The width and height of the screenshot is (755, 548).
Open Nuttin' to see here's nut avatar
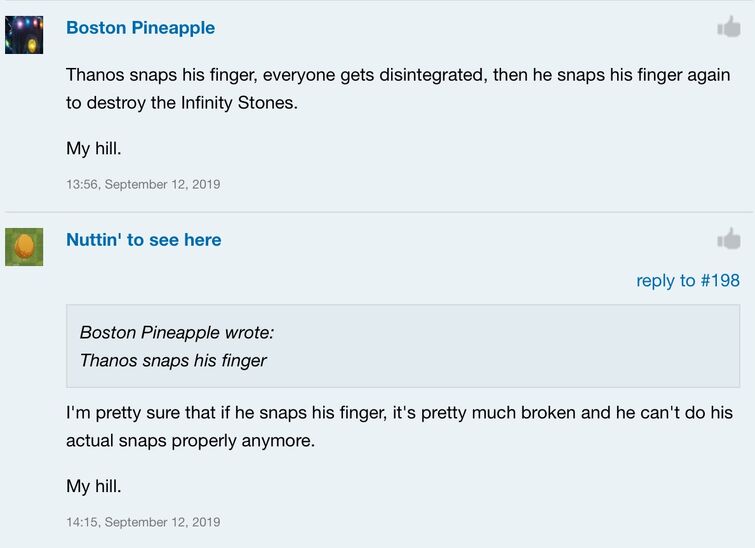[x=24, y=247]
